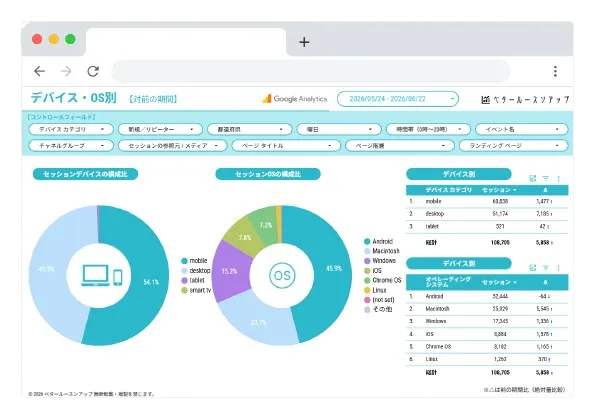Click the export icon above the オペレーティング システム table
Screen dimensions: 595x419
[x=533, y=268]
